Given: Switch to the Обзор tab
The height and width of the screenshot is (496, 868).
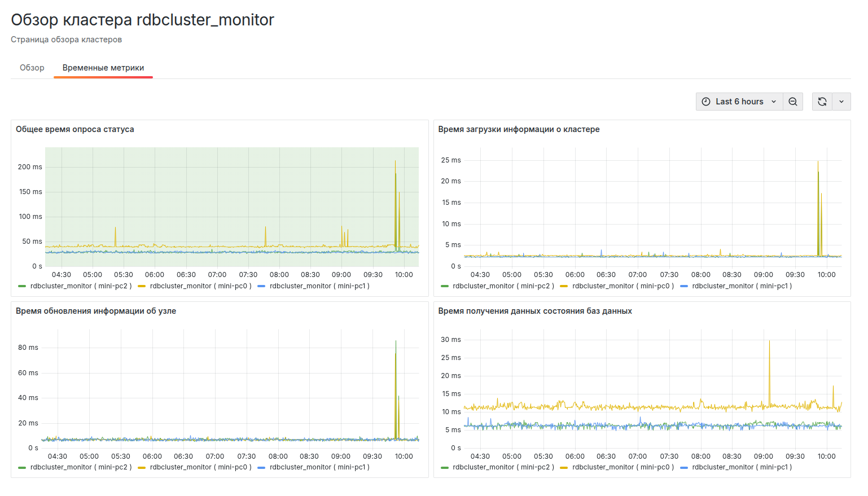Looking at the screenshot, I should click(x=32, y=67).
